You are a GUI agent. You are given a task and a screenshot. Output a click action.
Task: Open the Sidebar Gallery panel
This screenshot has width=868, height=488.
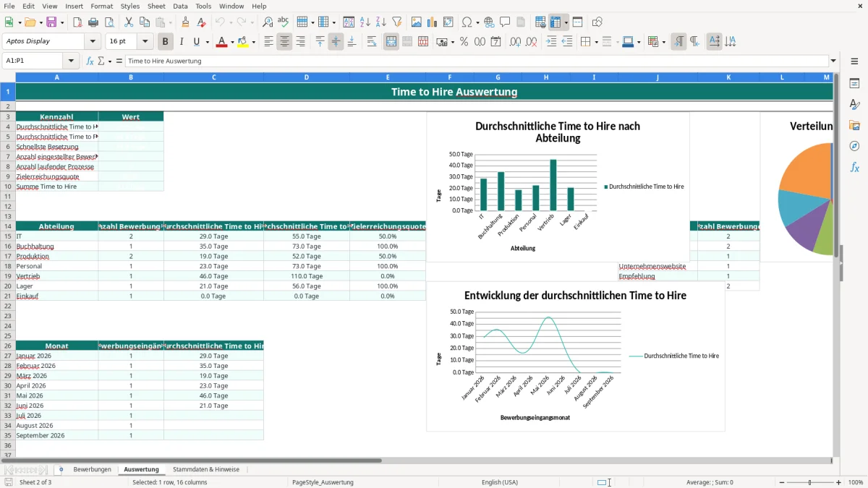coord(854,125)
